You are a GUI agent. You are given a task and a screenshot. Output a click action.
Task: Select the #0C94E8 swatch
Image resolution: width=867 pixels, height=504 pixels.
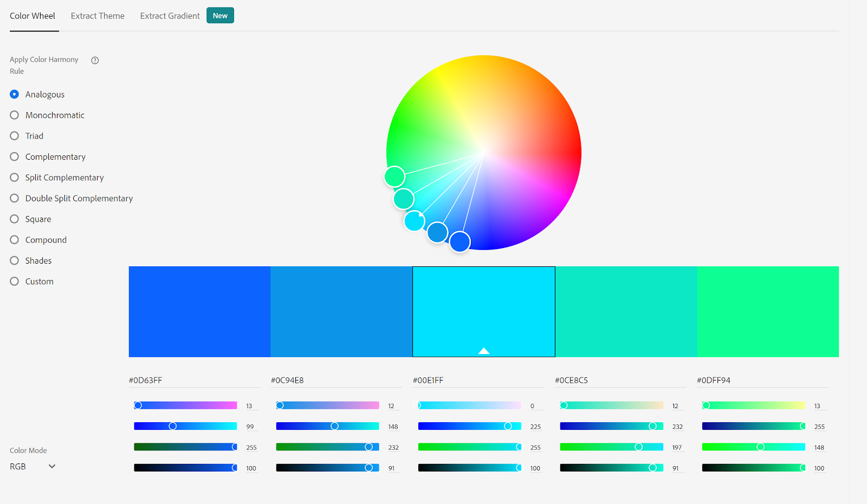click(341, 311)
